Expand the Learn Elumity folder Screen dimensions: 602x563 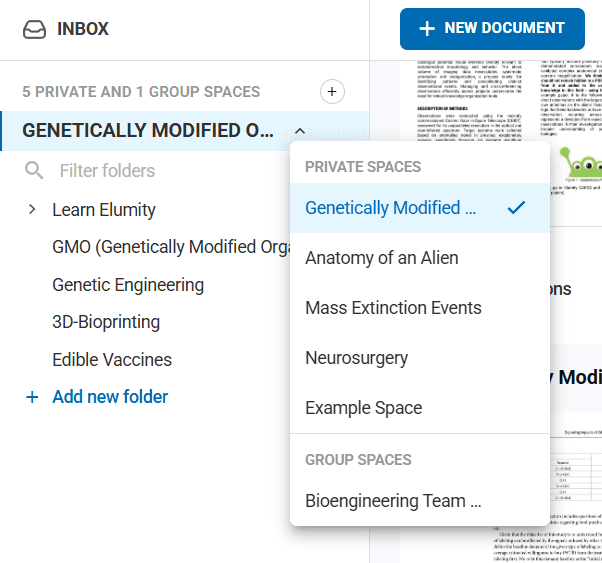32,210
